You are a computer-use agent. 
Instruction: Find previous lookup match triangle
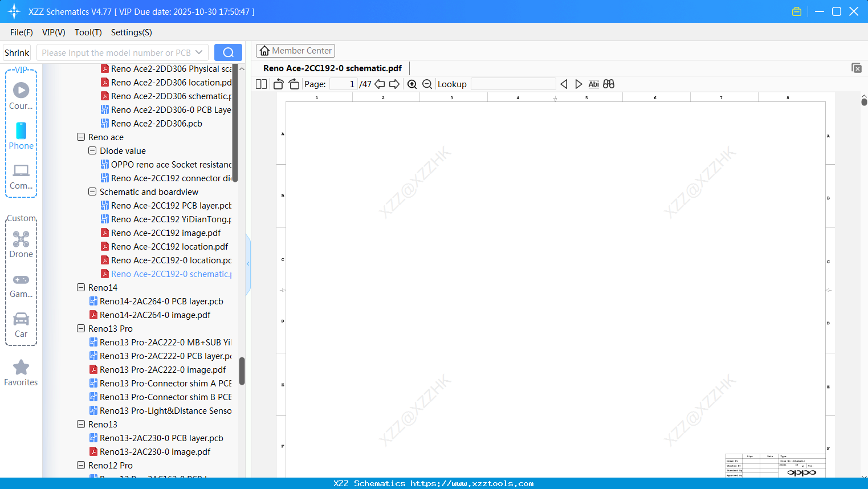click(x=564, y=84)
